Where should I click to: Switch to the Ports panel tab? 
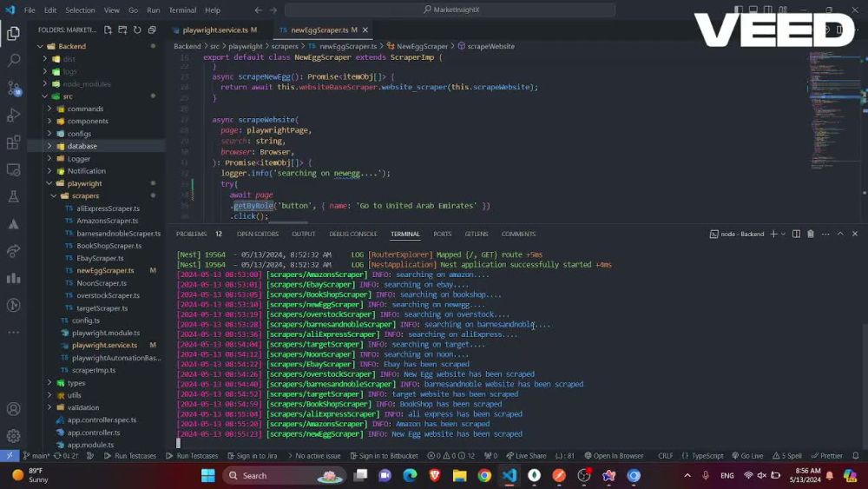tap(443, 234)
